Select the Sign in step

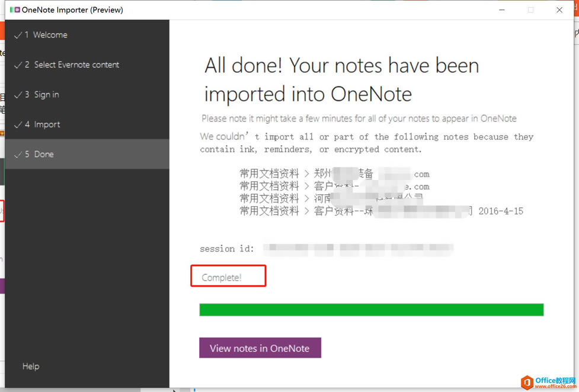coord(46,94)
